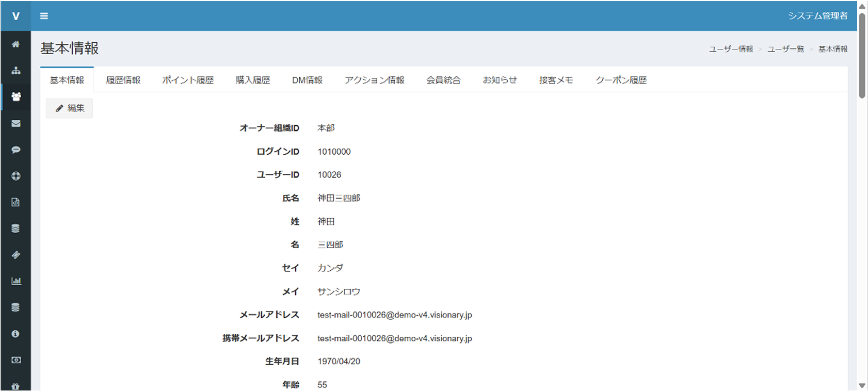The image size is (868, 391).
Task: Click the home icon in sidebar
Action: (x=15, y=44)
